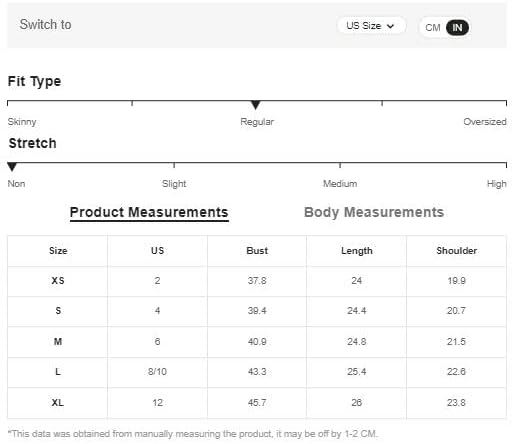
Task: Switch to the Body Measurements tab
Action: (x=374, y=212)
